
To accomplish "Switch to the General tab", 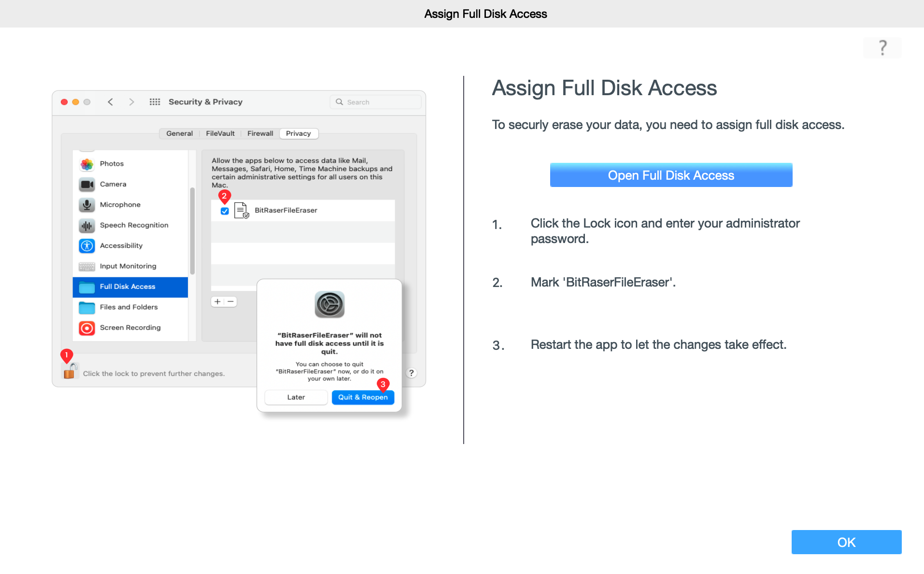I will 179,133.
